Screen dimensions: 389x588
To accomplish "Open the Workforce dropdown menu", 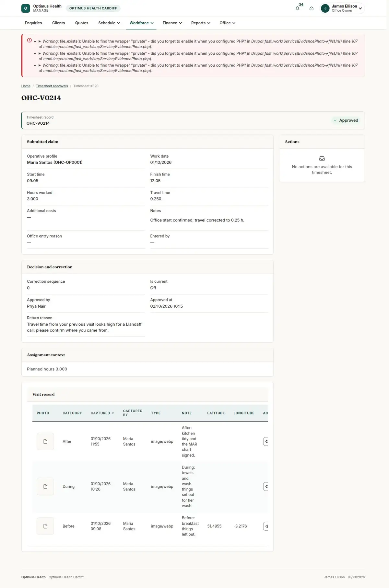I will [x=141, y=23].
